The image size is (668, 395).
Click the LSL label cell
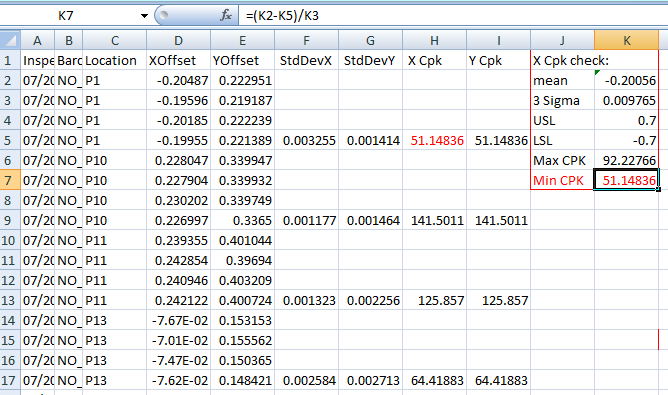click(x=562, y=141)
